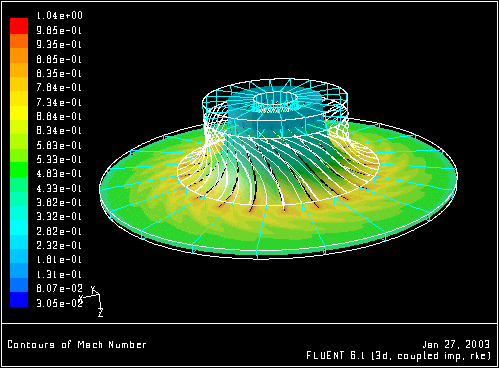
Task: Click the "Contours of Mach Number" caption
Action: click(x=77, y=344)
